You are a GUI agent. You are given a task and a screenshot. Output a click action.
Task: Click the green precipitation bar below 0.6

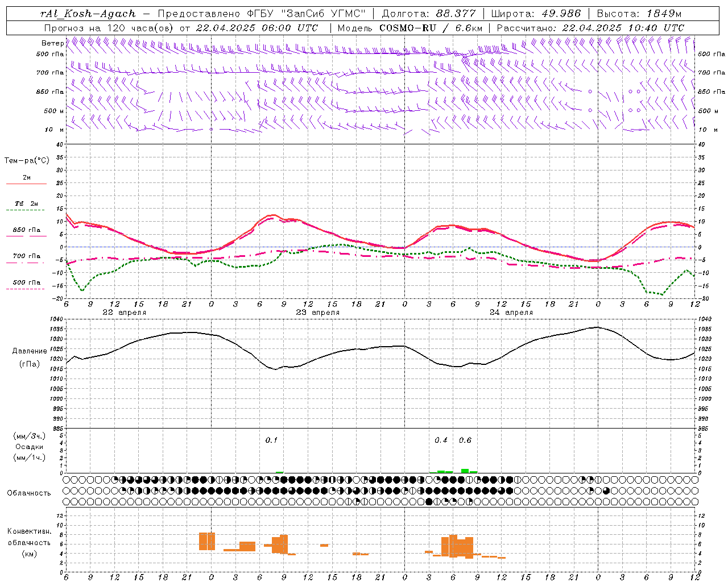[x=465, y=471]
